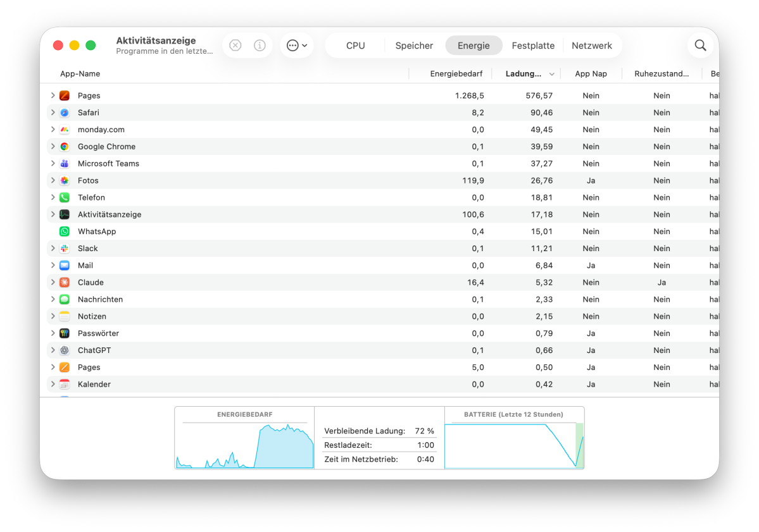The image size is (759, 532).
Task: Expand the Kalender process row
Action: click(x=53, y=384)
